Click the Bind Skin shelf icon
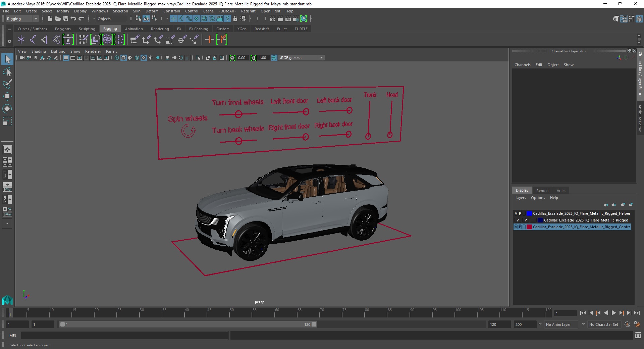 pos(56,40)
